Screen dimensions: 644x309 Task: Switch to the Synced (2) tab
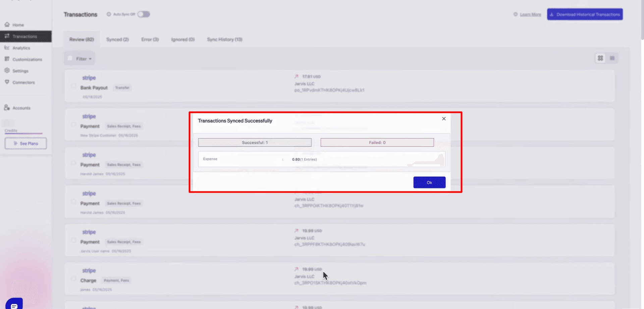pos(117,39)
